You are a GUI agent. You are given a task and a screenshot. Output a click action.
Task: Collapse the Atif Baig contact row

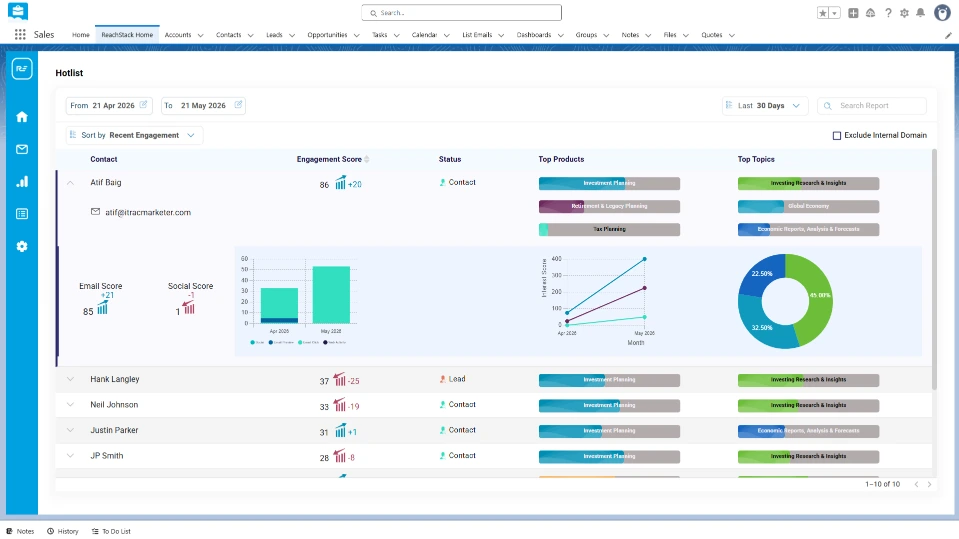(70, 182)
